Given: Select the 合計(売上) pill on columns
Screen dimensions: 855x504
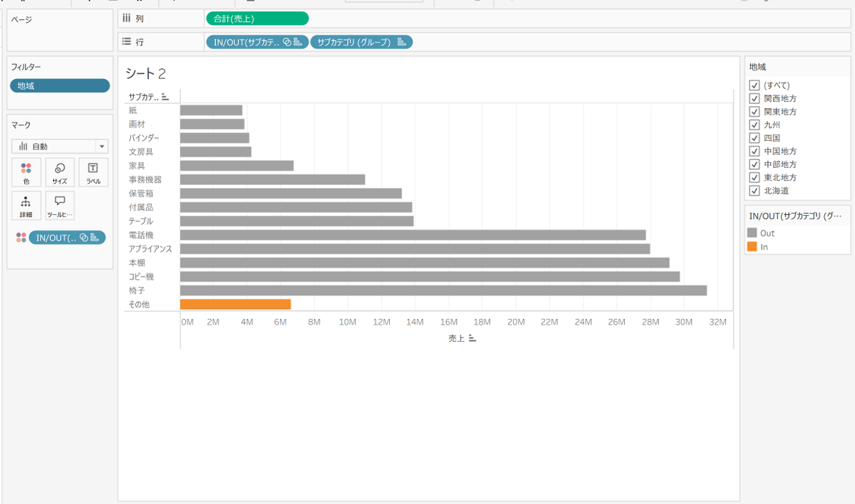Looking at the screenshot, I should tap(257, 19).
